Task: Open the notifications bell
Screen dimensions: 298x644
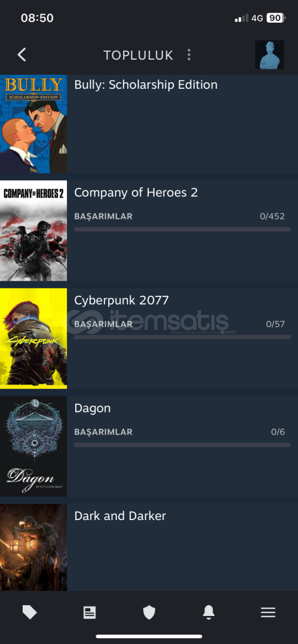Action: click(208, 613)
